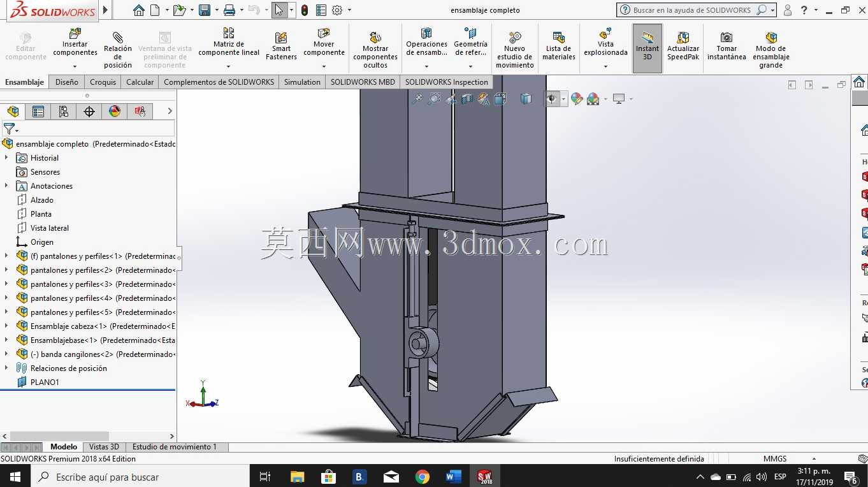Start Nuevo estudio de movimiento
Screen dimensions: 868x487
515,50
